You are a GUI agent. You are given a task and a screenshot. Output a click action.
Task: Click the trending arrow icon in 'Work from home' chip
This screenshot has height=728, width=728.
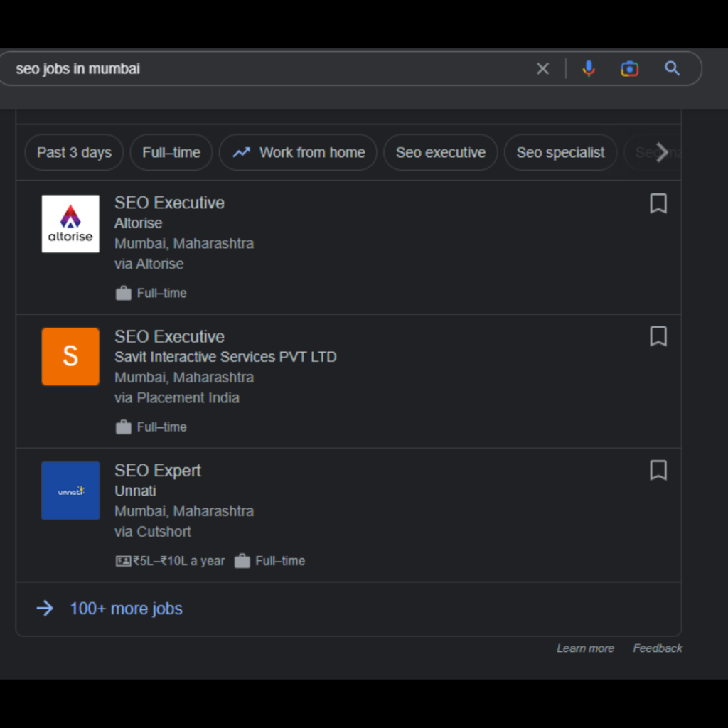click(242, 152)
